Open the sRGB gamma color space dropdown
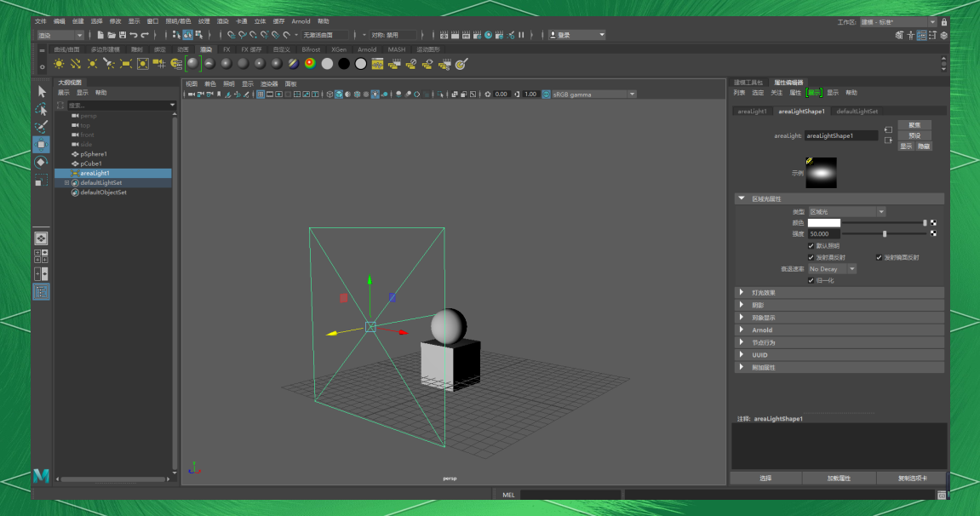Viewport: 980px width, 516px height. (593, 95)
